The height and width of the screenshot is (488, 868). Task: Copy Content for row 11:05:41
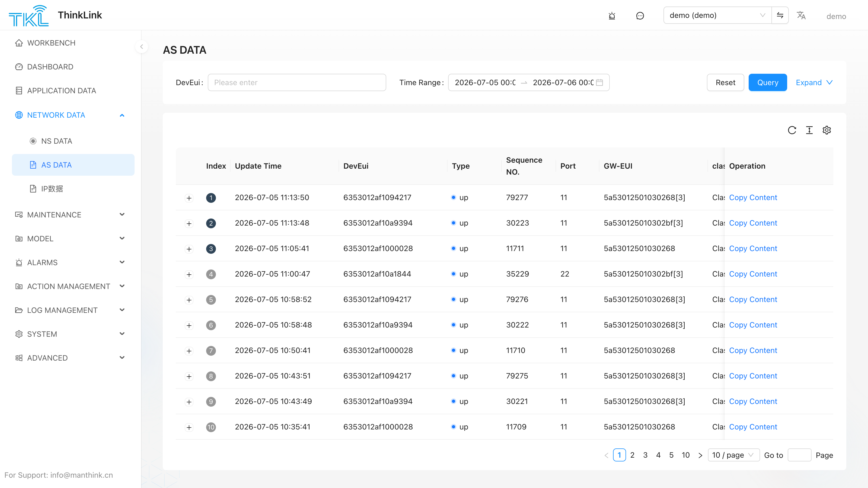click(753, 249)
